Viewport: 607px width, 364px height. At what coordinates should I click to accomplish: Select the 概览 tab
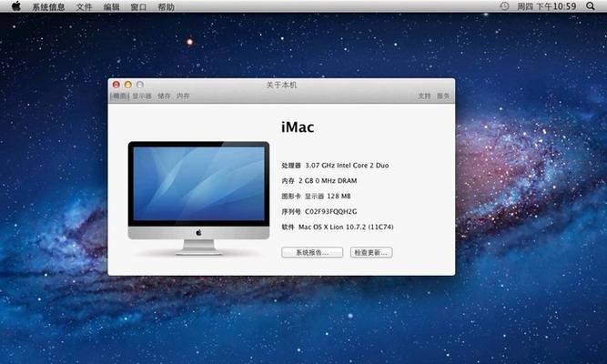point(119,96)
